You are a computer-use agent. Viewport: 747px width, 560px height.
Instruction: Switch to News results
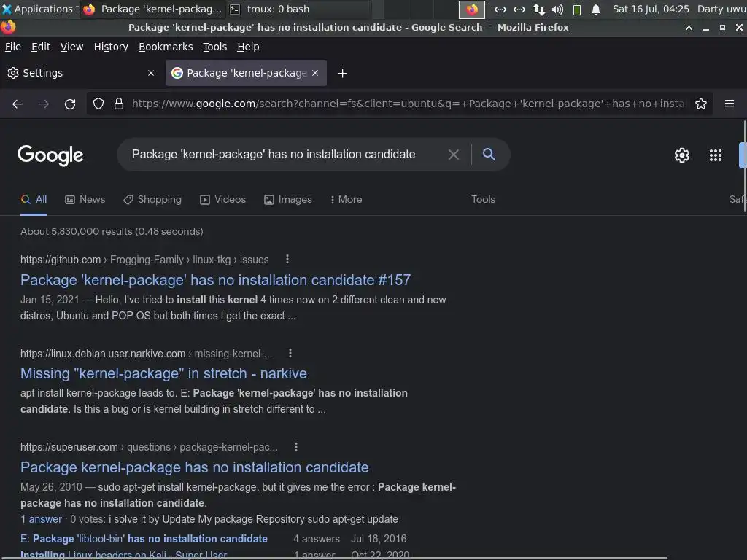coord(85,200)
